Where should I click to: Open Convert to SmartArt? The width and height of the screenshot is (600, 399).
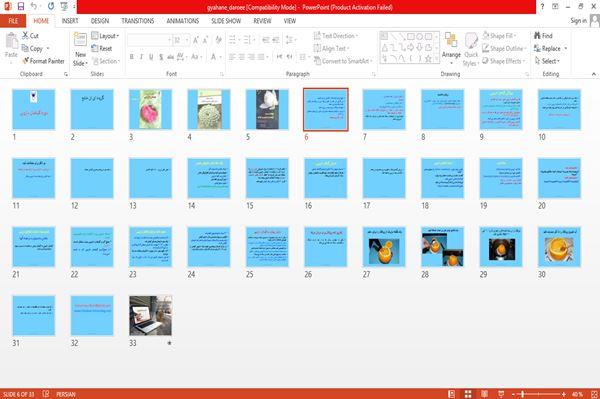(343, 61)
